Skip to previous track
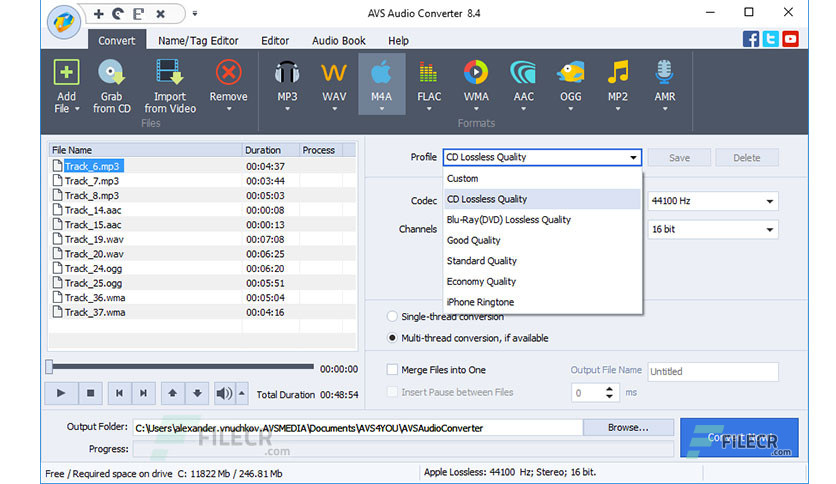Viewport: 836px width, 484px height. click(x=119, y=393)
